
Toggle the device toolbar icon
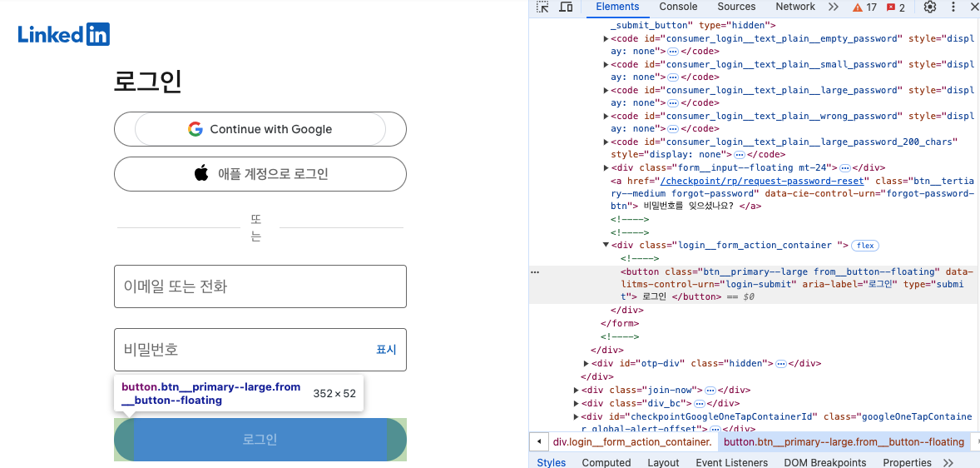click(x=566, y=7)
